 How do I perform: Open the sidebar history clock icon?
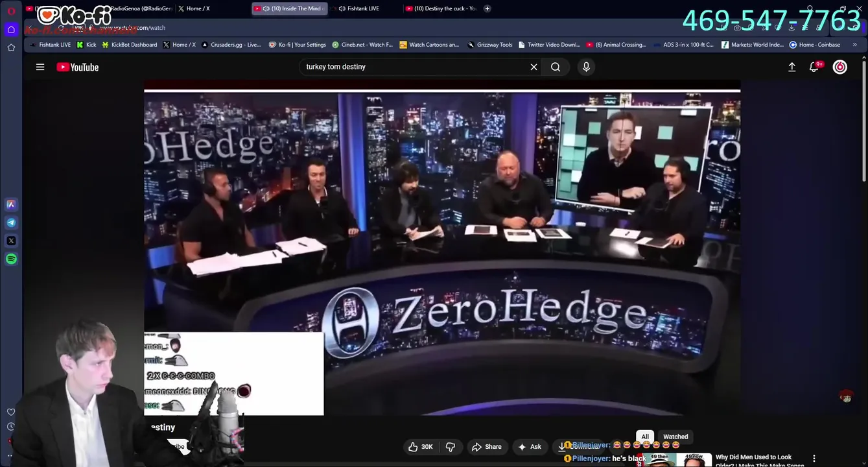[11, 426]
